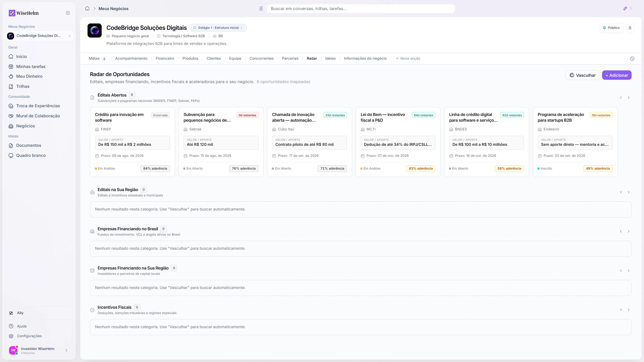This screenshot has width=644, height=362.
Task: Open Lei do Bem incentivo fiscal card
Action: [398, 142]
